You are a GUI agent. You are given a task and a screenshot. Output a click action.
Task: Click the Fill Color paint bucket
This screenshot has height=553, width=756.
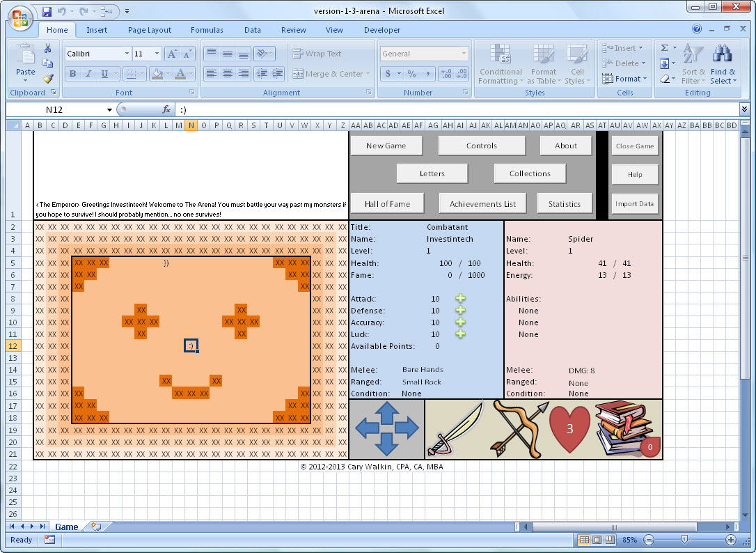tap(157, 74)
